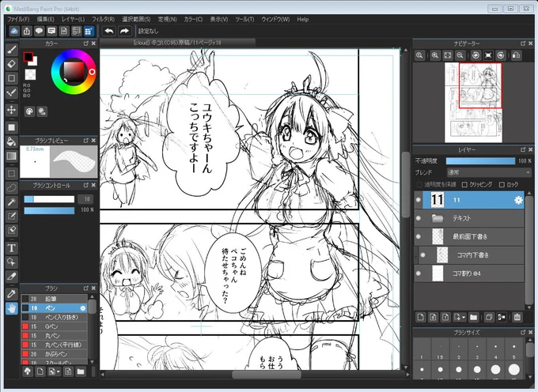Select the Text tool

(x=11, y=247)
